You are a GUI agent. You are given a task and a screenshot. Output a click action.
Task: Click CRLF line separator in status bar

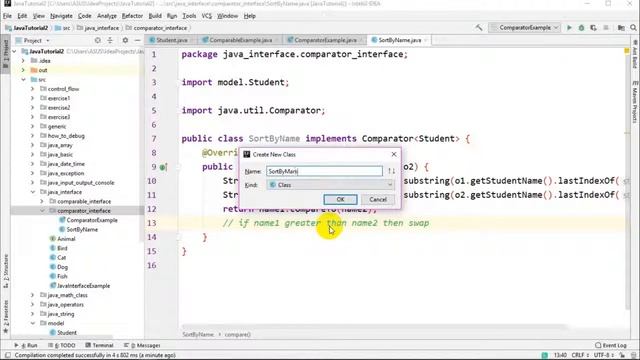click(580, 355)
